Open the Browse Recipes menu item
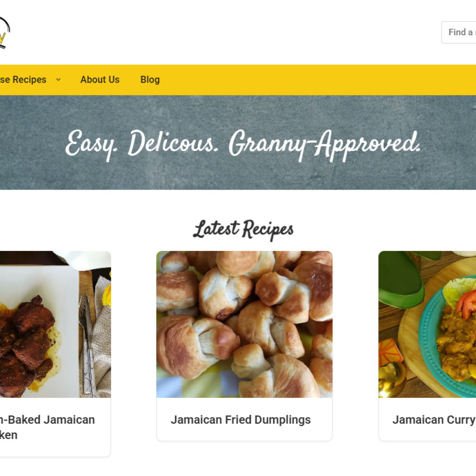Screen dimensions: 476x476 [23, 79]
